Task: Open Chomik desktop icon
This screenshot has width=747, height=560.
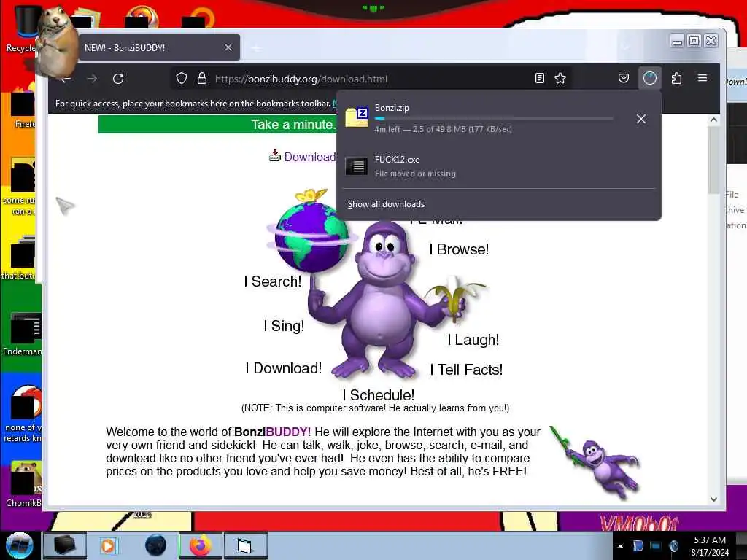Action: click(x=23, y=484)
